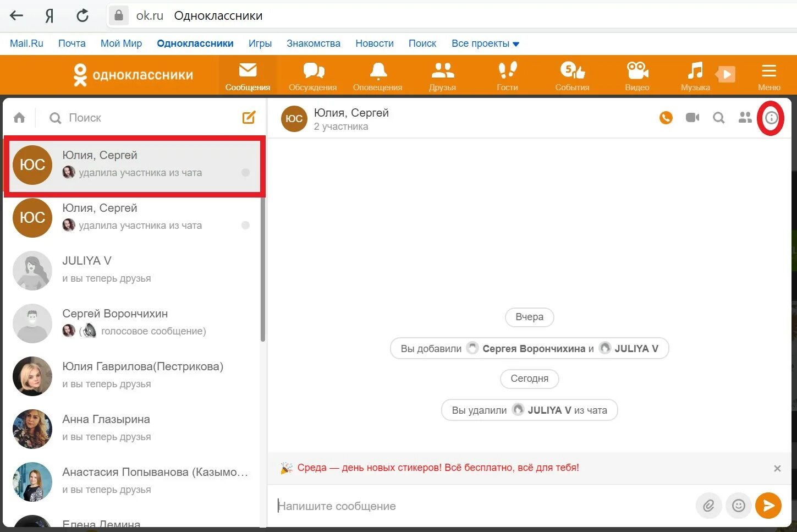Image resolution: width=797 pixels, height=532 pixels.
Task: Open the Почта link
Action: coord(72,43)
